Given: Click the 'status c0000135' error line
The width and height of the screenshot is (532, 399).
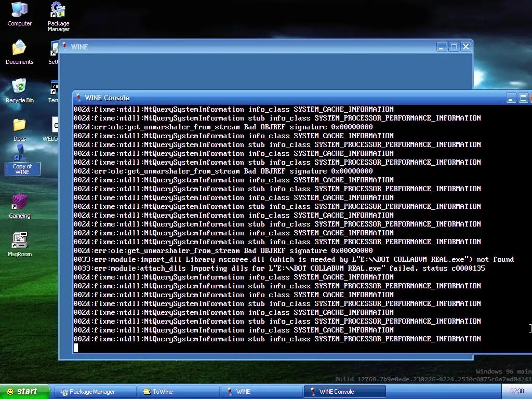Looking at the screenshot, I should pos(279,269).
